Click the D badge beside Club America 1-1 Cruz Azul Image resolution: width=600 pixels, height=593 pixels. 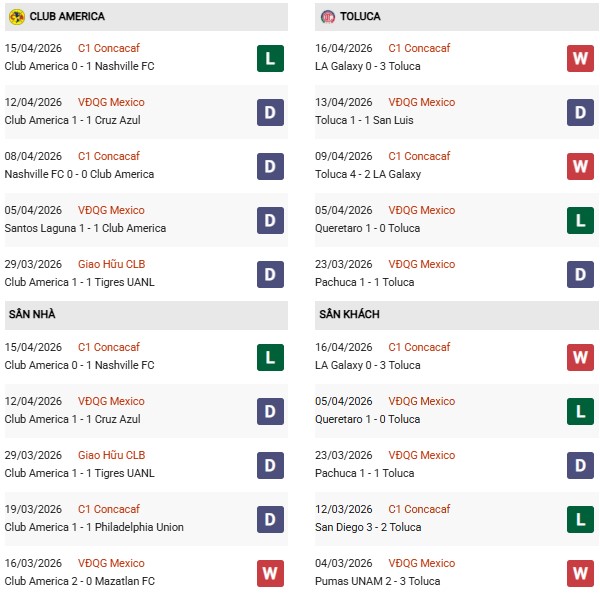(x=270, y=112)
